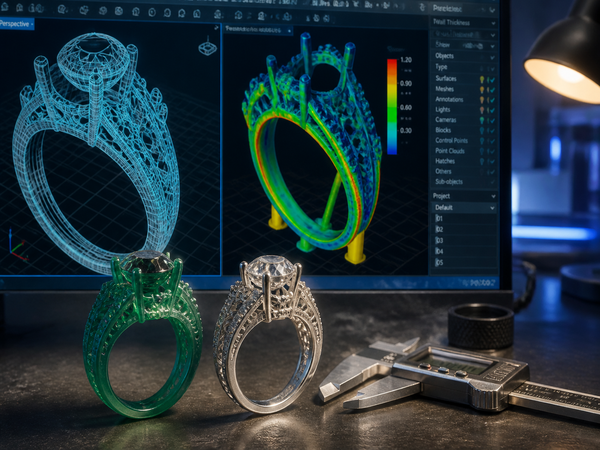Collapse the Objects section chevron

click(x=492, y=57)
